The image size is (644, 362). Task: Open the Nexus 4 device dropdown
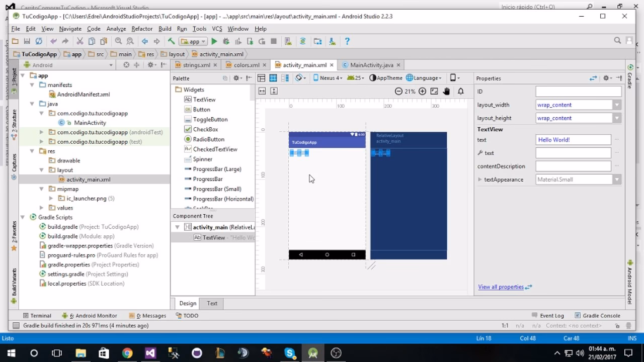click(330, 77)
